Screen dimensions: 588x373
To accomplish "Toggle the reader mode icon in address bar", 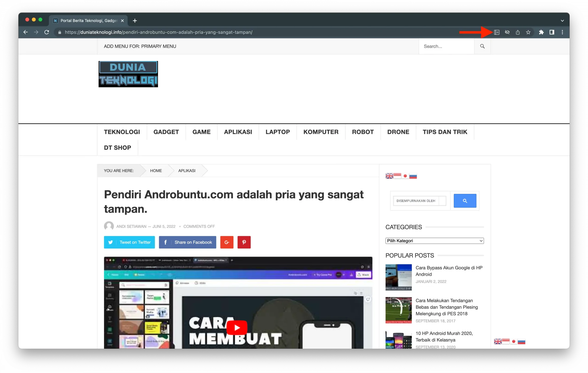I will point(497,32).
